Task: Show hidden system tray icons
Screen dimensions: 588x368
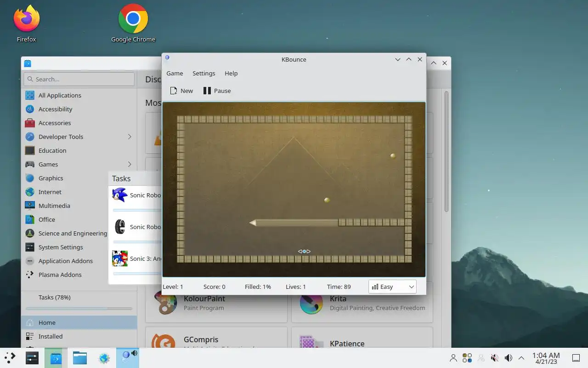Action: click(521, 358)
